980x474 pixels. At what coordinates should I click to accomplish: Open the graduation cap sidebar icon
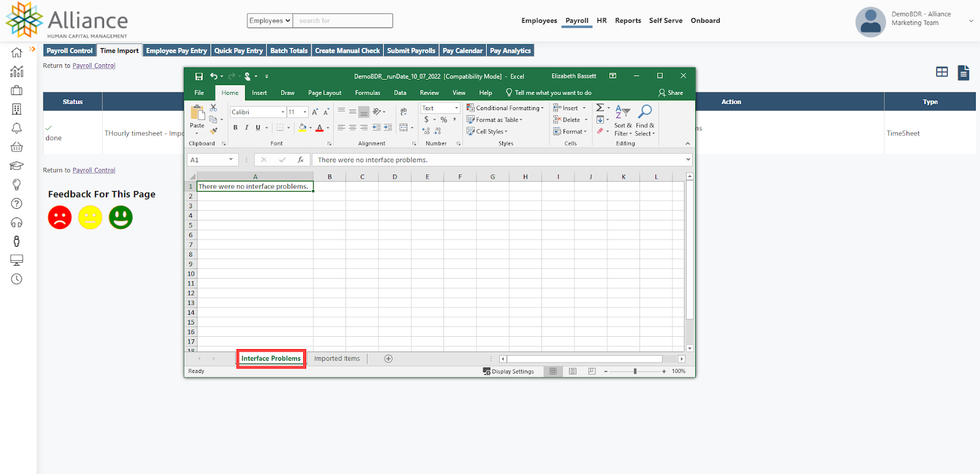pyautogui.click(x=17, y=166)
